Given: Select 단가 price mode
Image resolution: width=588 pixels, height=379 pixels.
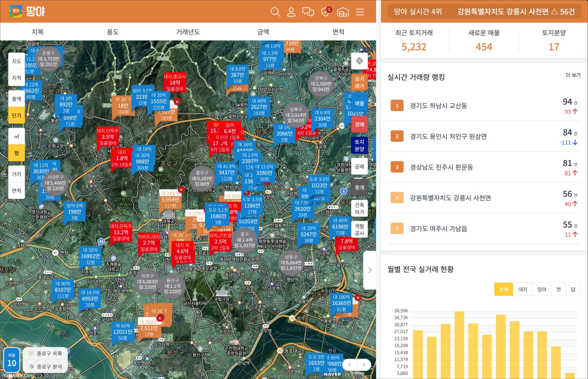Looking at the screenshot, I should pyautogui.click(x=17, y=115).
